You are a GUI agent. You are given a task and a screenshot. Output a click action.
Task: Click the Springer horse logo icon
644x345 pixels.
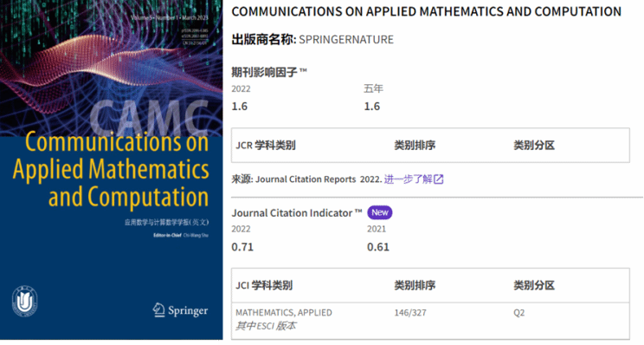point(159,309)
